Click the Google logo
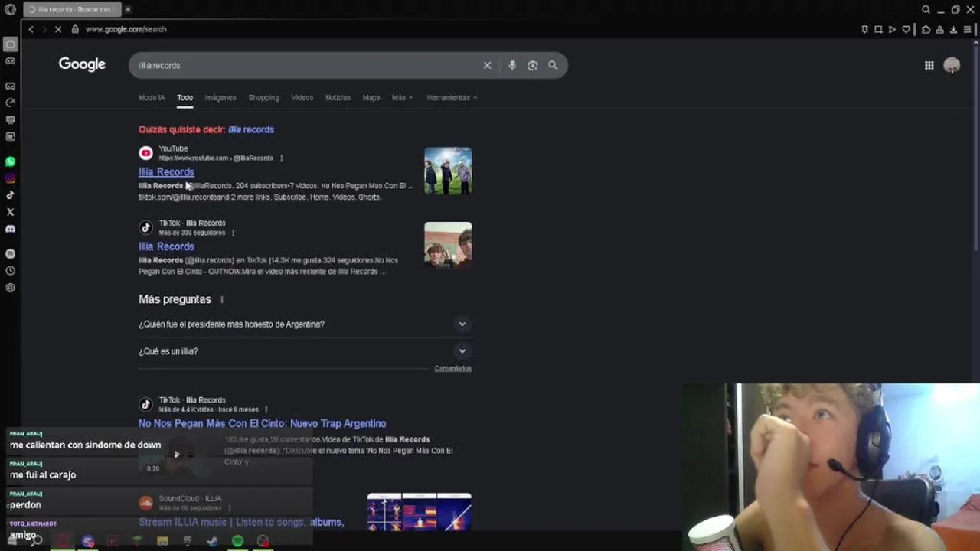 click(82, 64)
